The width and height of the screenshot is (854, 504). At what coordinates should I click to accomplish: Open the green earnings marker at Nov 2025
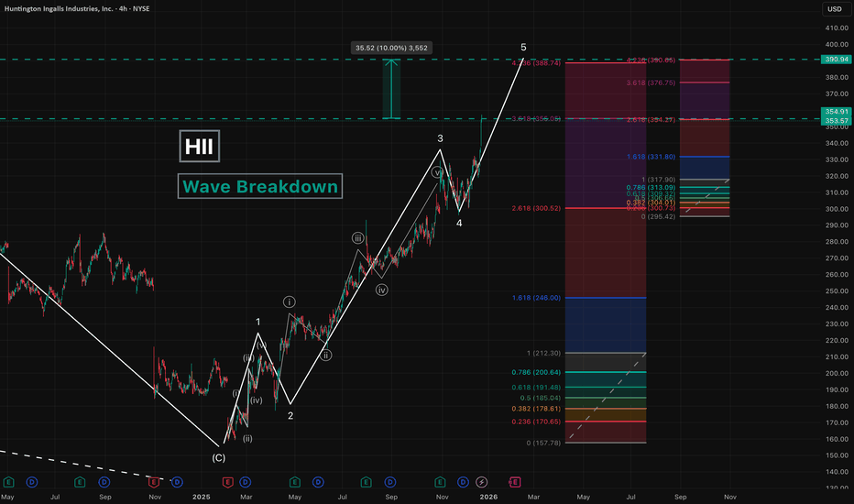[440, 482]
